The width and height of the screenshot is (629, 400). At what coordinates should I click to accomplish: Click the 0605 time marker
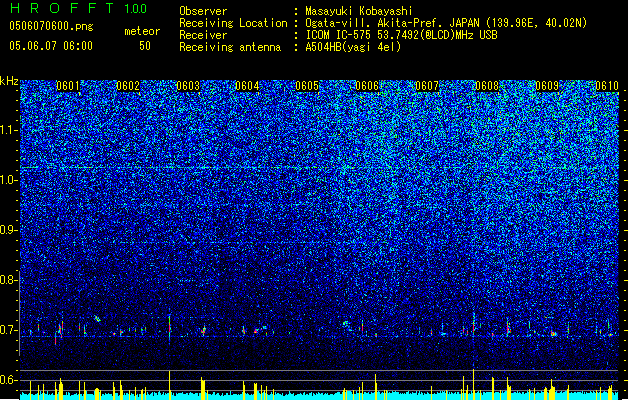pyautogui.click(x=307, y=86)
